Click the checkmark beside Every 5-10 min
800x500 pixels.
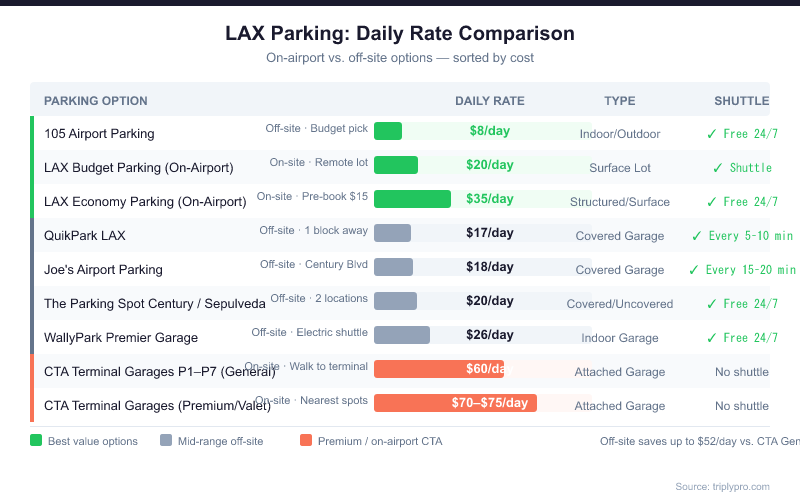click(697, 236)
